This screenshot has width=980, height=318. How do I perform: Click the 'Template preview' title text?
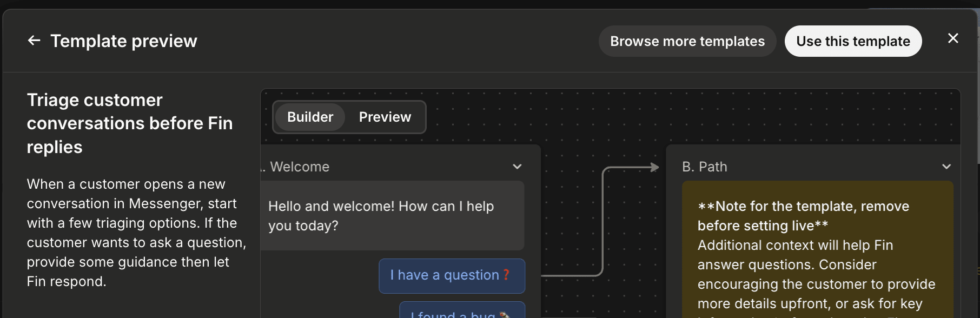(124, 41)
